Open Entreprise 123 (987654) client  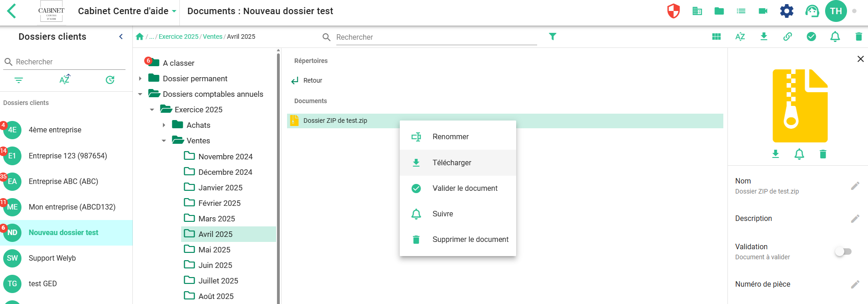click(x=66, y=156)
